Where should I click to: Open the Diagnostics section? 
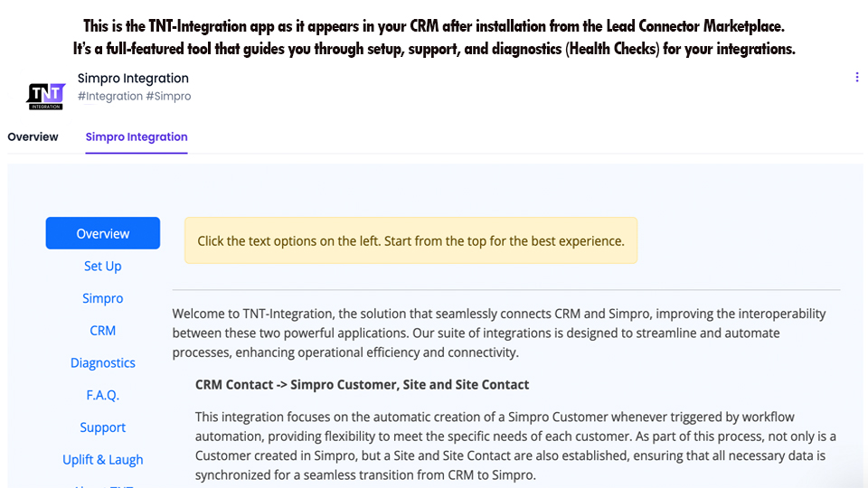103,362
